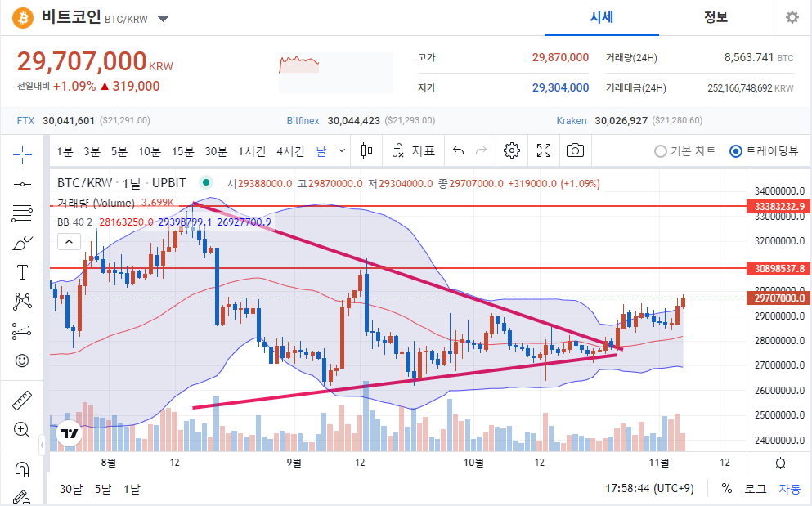This screenshot has height=506, width=812.
Task: Select the text annotation tool
Action: click(x=22, y=272)
